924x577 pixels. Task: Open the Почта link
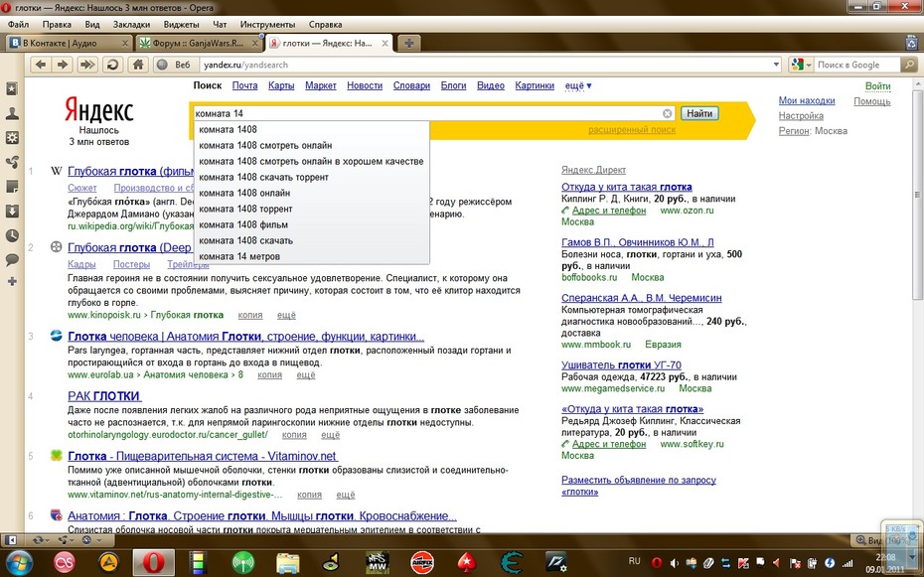(x=244, y=86)
